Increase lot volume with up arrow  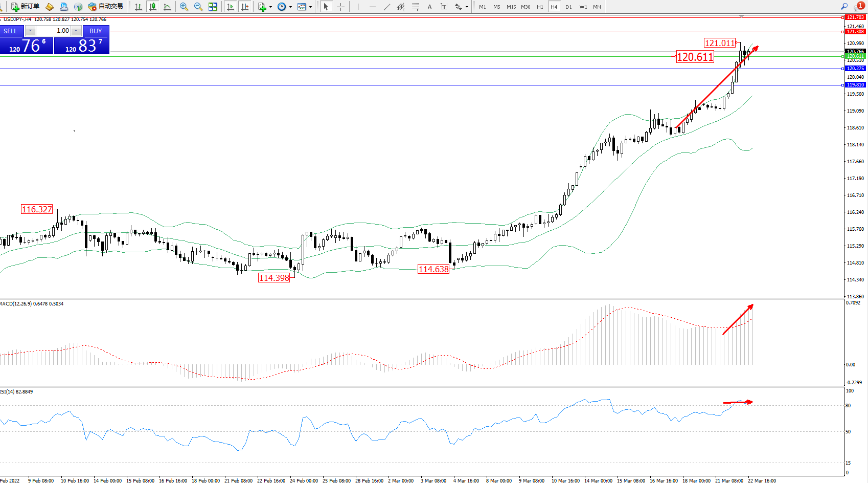pos(76,31)
